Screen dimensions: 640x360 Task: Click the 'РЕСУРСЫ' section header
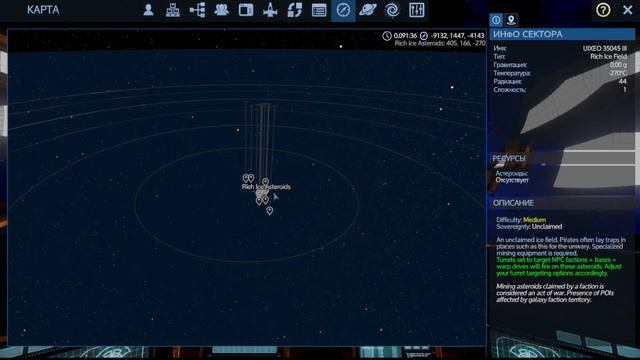pyautogui.click(x=509, y=158)
